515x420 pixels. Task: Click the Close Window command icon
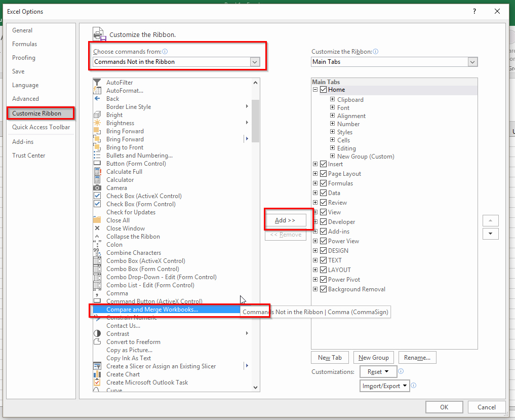(97, 228)
